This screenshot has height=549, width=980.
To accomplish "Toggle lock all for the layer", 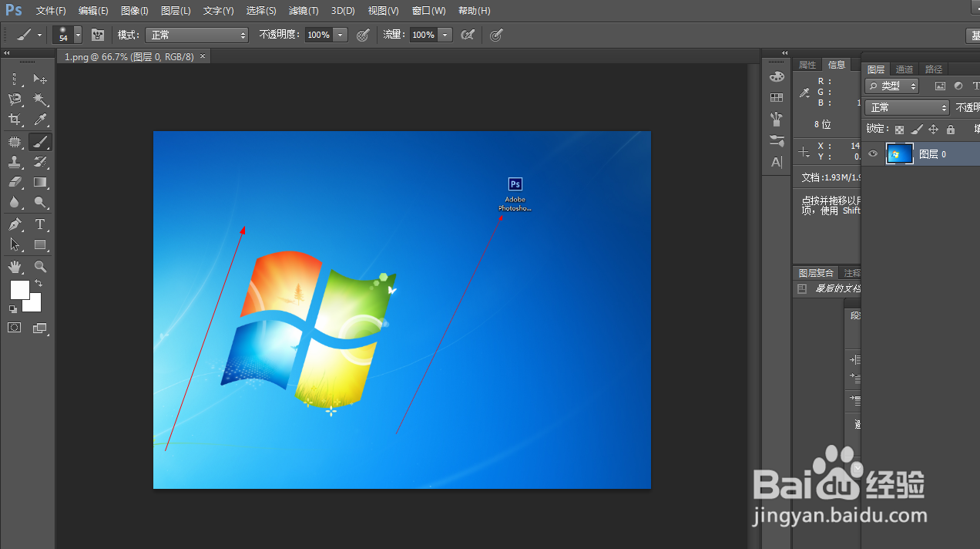I will tap(950, 130).
